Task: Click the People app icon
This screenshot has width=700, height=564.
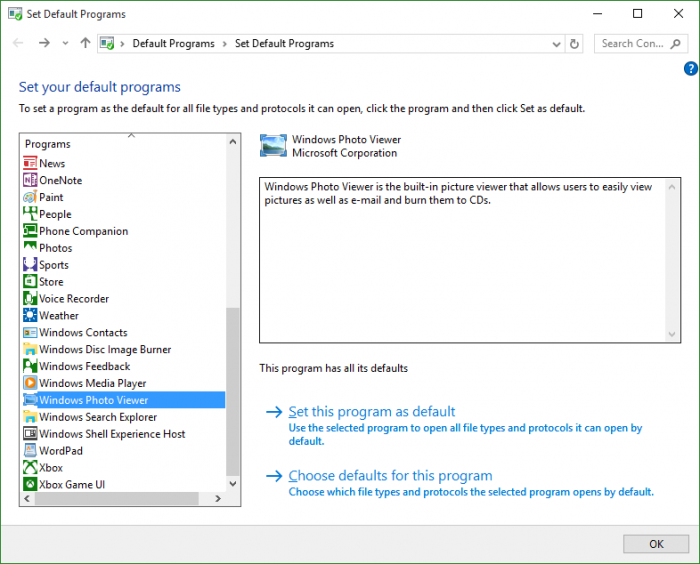Action: click(30, 214)
